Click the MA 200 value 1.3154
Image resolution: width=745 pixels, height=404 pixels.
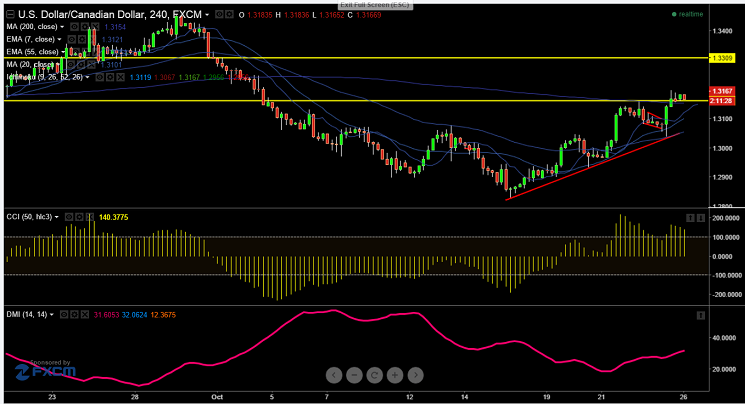point(115,27)
